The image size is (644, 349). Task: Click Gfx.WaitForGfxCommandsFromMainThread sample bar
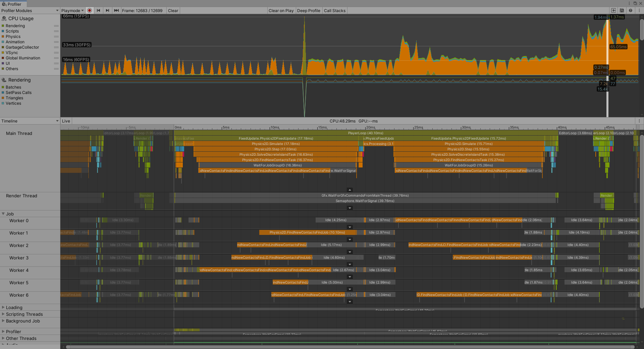coord(365,195)
